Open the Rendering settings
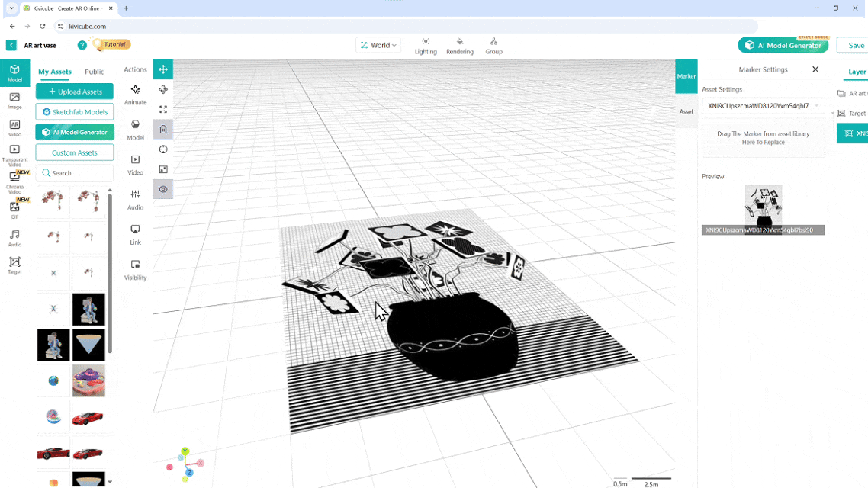This screenshot has height=488, width=868. [460, 46]
